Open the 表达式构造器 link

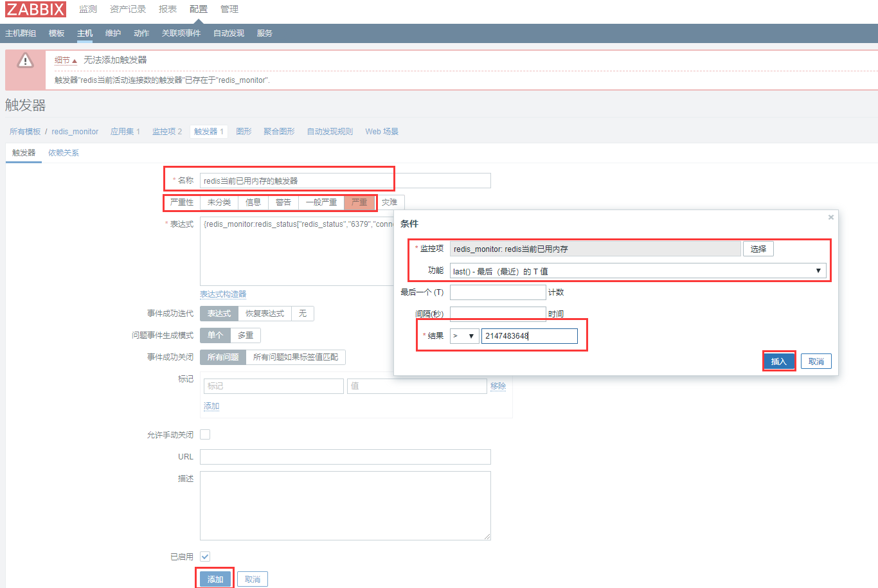click(223, 294)
